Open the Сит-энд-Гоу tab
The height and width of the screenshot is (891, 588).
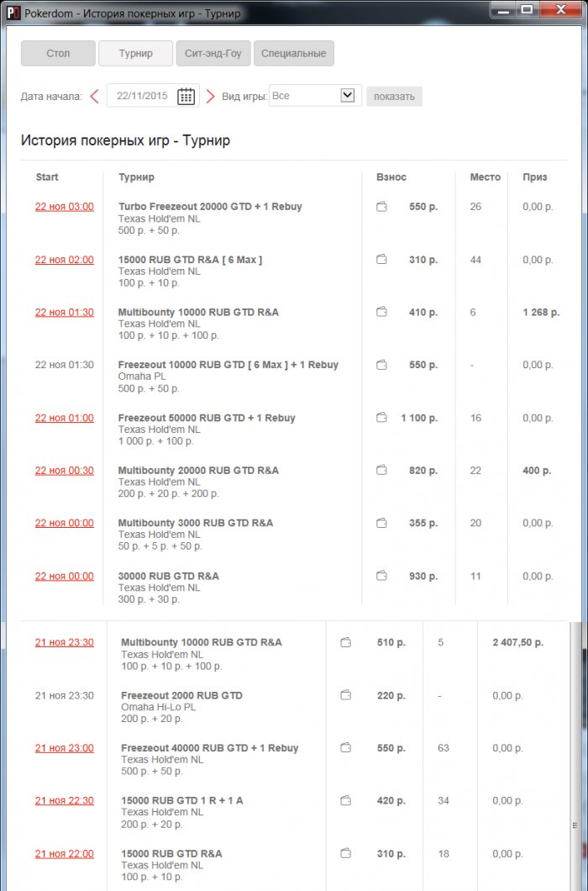[213, 54]
